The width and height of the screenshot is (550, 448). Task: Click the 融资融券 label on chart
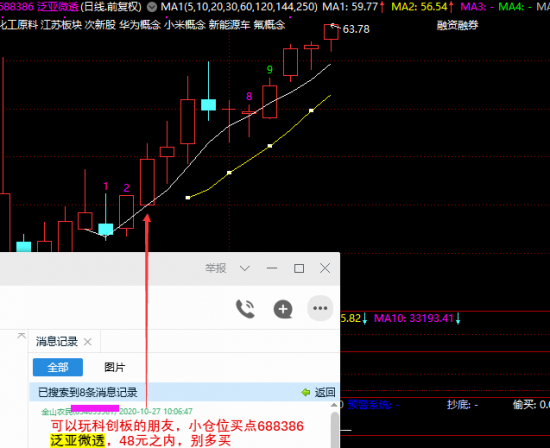pyautogui.click(x=457, y=25)
